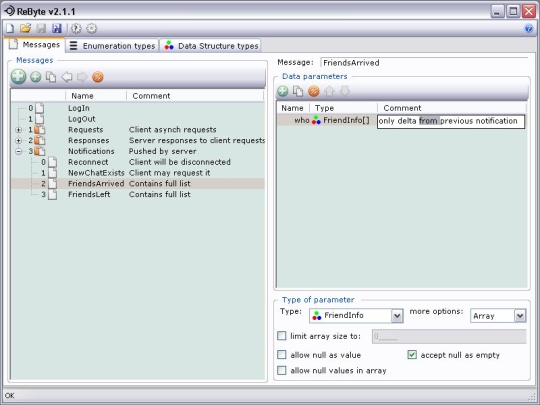
Task: Enable limit array size to checkbox
Action: [282, 336]
